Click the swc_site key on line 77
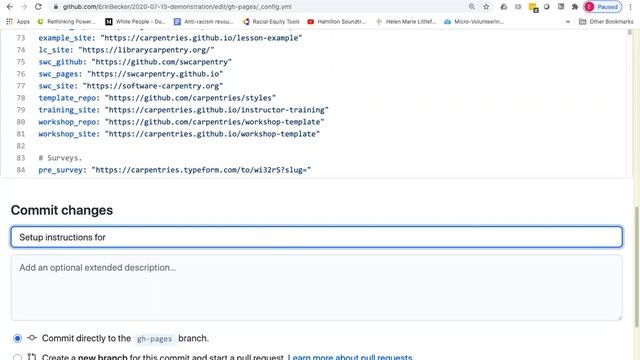This screenshot has height=360, width=640. coord(58,86)
